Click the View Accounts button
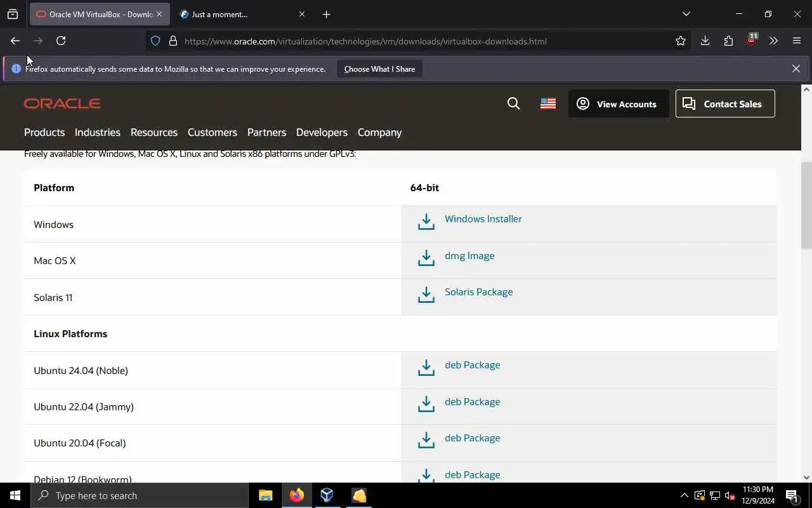The height and width of the screenshot is (508, 812). (619, 104)
